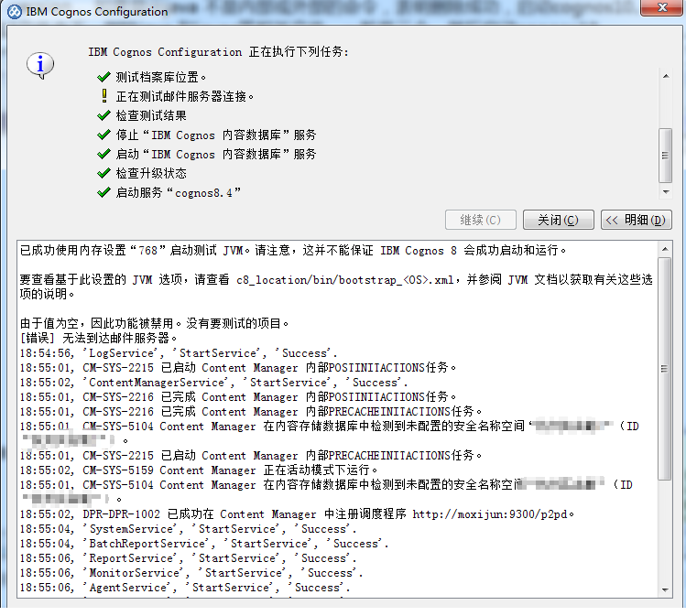This screenshot has height=616, width=686.
Task: Click log line CM-SYS-2215 PRECACHEINITACTIONS任务
Action: [x=251, y=456]
